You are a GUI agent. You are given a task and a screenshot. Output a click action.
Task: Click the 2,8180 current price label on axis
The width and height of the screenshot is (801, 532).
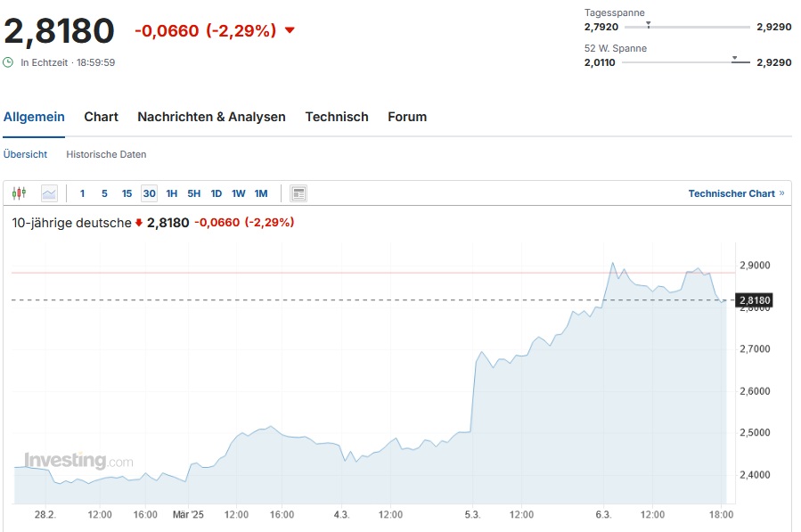(x=755, y=300)
